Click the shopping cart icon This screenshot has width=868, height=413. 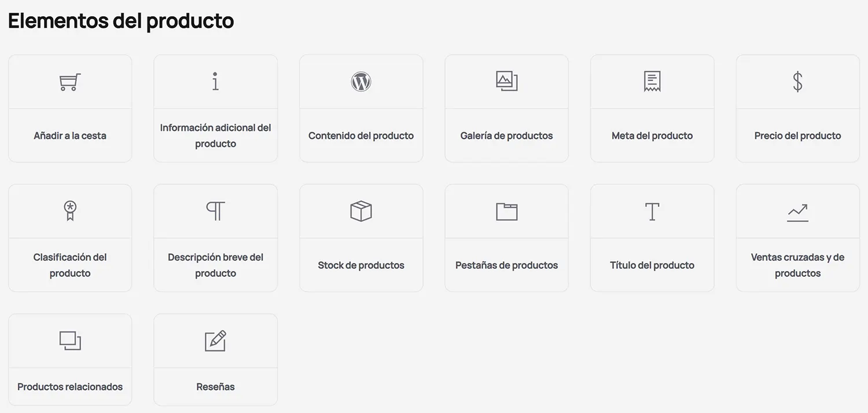point(70,82)
